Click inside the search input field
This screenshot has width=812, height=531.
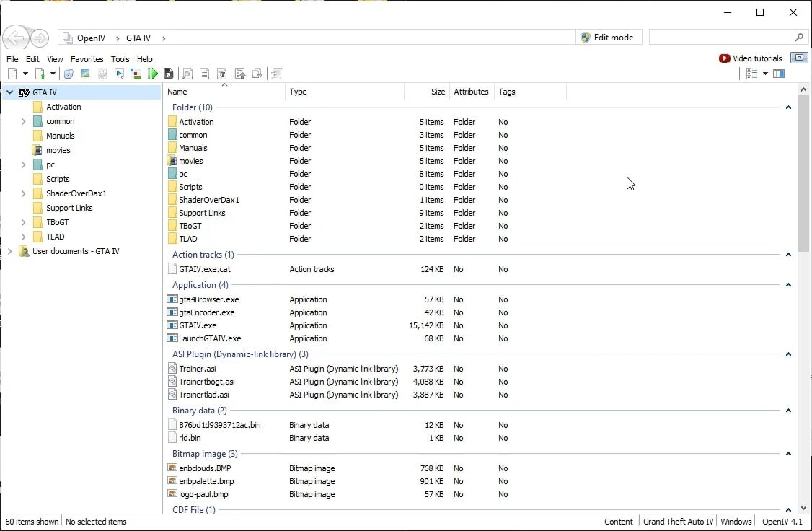(721, 38)
